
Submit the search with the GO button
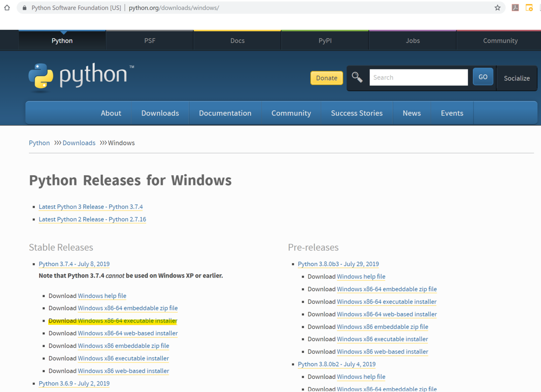[x=483, y=77]
